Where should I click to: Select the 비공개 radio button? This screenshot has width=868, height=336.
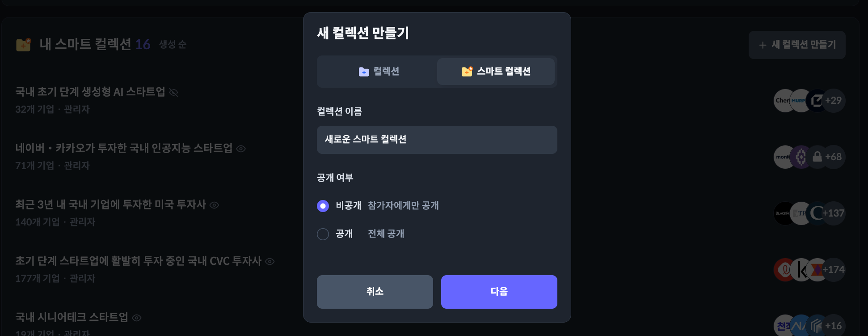[x=323, y=206]
